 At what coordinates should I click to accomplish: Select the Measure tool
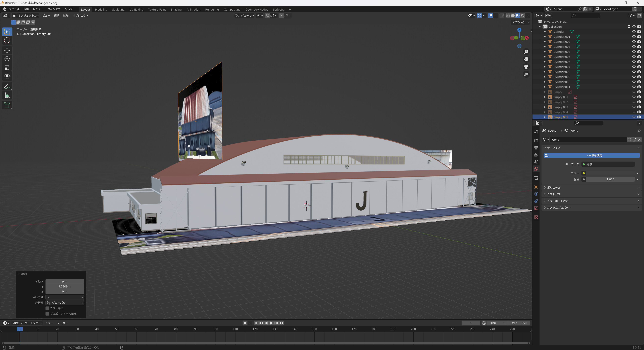(x=7, y=95)
